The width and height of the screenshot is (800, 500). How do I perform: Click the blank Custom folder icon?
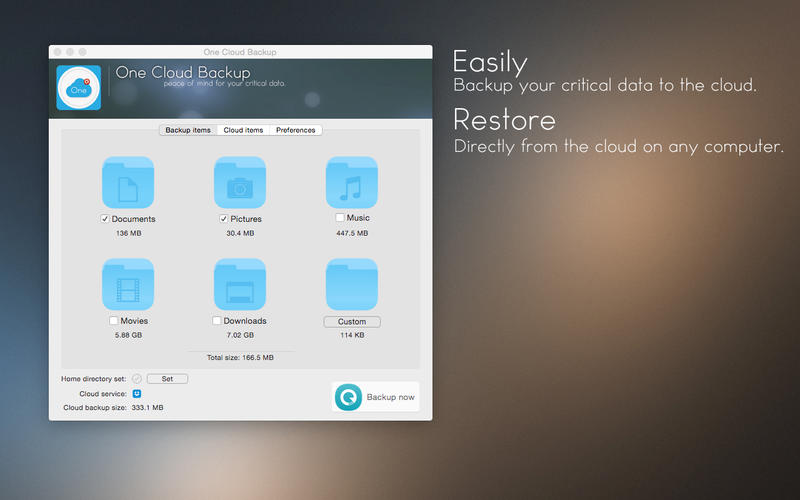[352, 284]
